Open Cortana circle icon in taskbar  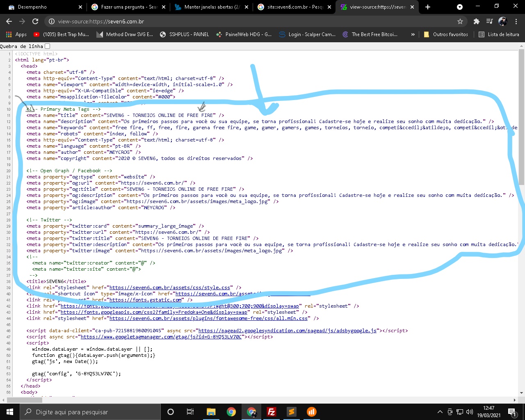click(x=171, y=412)
